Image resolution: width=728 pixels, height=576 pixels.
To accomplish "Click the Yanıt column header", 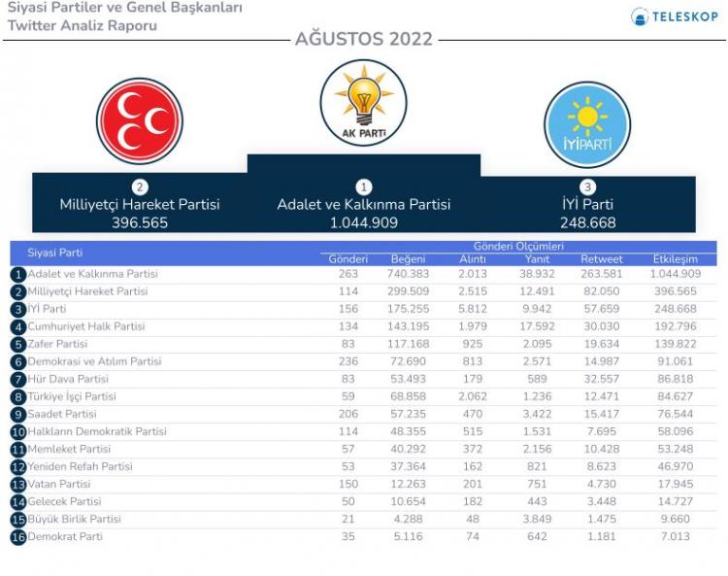I will (x=537, y=259).
